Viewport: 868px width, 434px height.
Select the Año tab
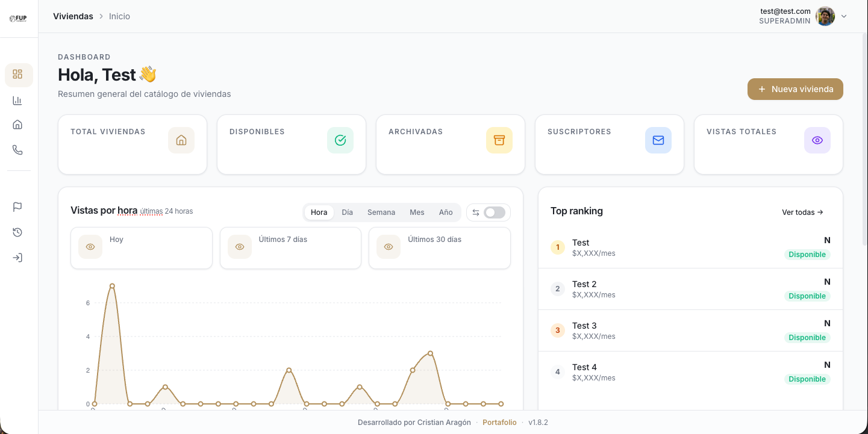coord(446,212)
